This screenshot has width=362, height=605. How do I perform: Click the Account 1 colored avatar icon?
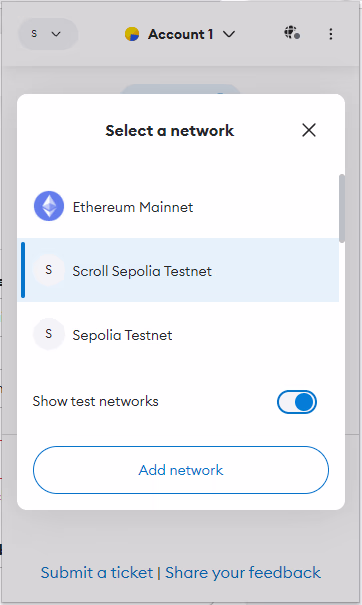[132, 34]
